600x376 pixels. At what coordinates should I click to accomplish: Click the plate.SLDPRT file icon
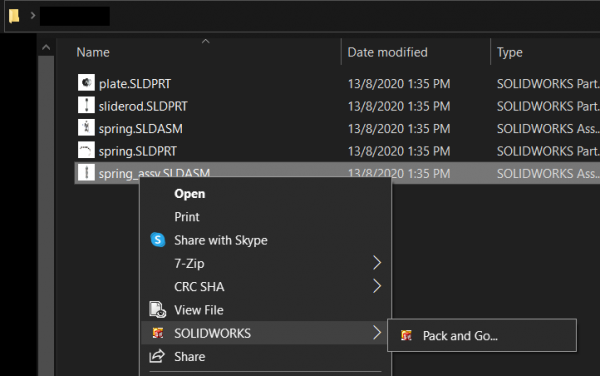pyautogui.click(x=86, y=83)
